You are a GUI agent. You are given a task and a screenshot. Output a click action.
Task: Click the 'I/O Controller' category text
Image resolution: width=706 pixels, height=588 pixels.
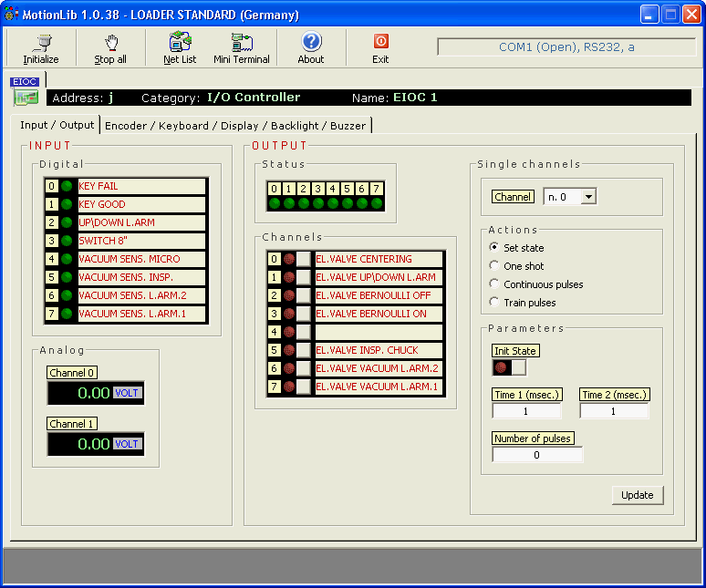point(254,98)
